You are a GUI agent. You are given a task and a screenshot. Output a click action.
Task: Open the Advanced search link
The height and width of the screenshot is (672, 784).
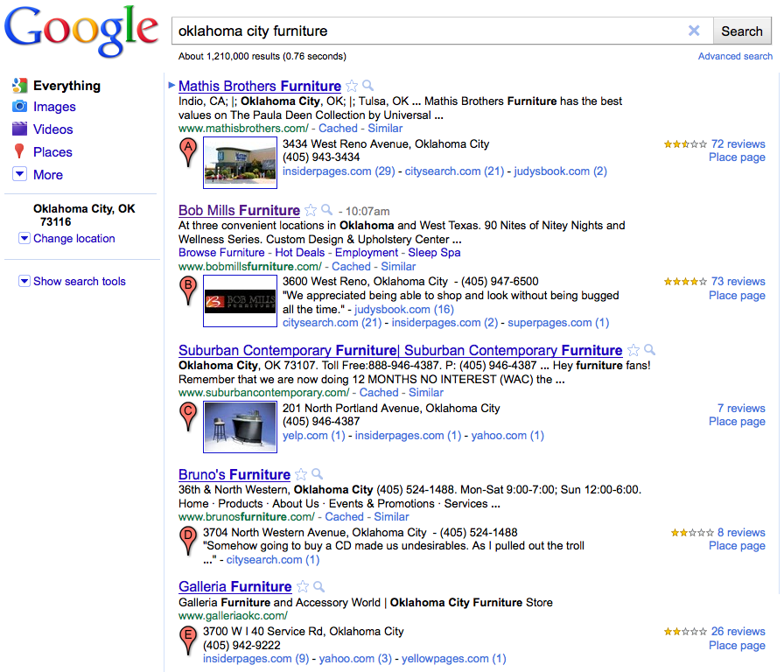click(x=735, y=56)
